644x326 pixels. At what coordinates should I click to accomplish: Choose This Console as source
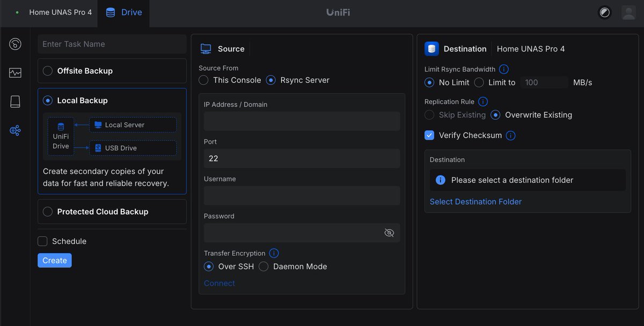pos(203,80)
